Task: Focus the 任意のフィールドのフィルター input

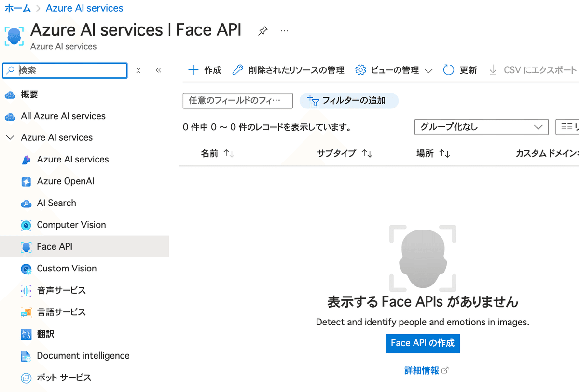Action: 238,101
